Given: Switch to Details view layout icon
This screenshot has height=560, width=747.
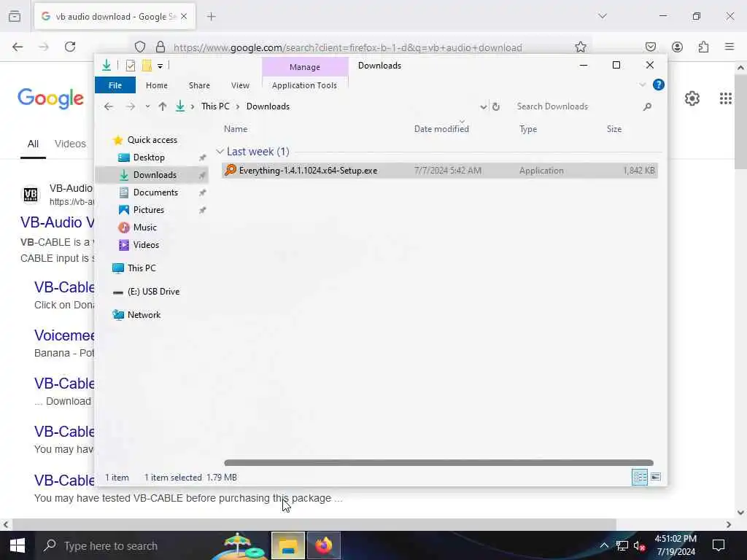Looking at the screenshot, I should (x=639, y=477).
